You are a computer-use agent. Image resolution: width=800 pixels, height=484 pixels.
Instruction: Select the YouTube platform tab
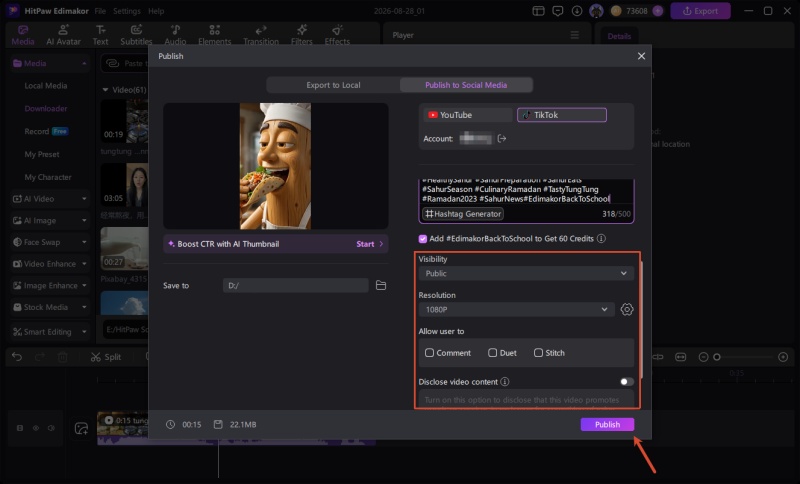467,115
